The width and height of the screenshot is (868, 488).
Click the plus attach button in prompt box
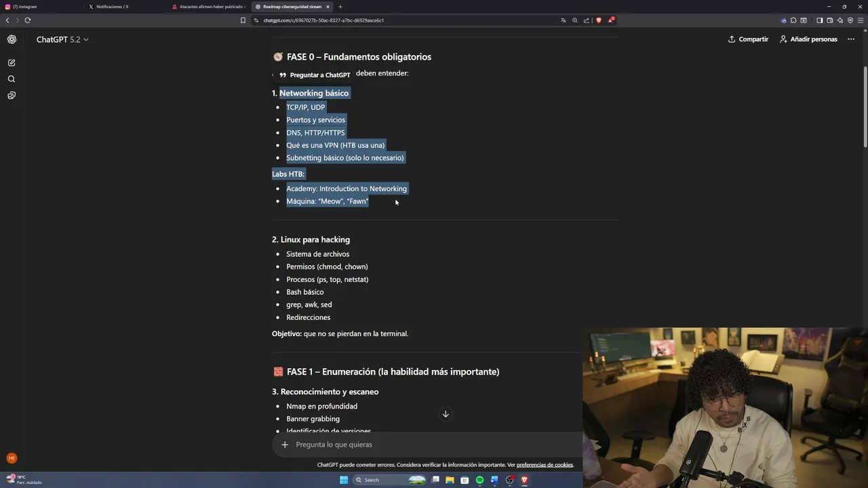click(x=285, y=445)
